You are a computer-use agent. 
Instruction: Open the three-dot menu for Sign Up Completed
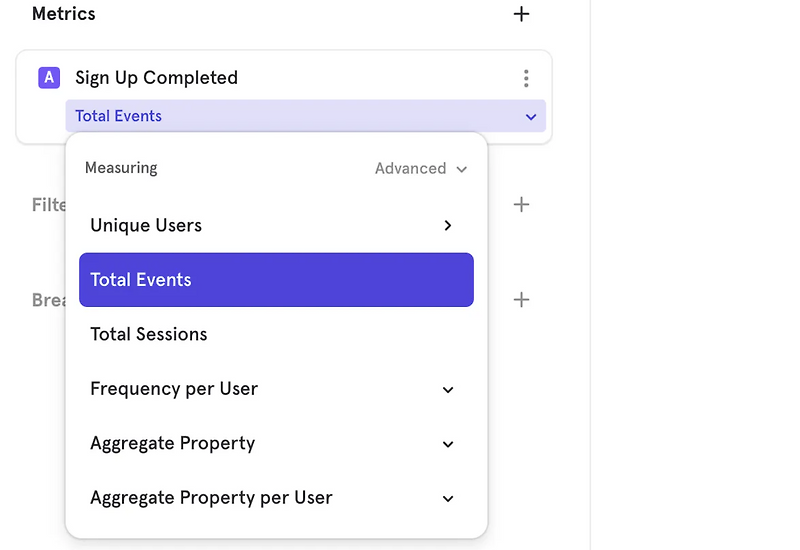[526, 78]
